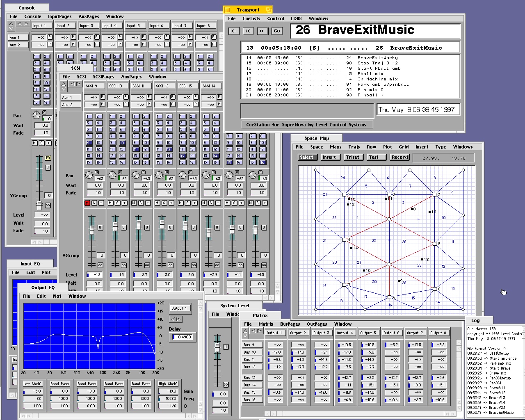525x420 pixels.
Task: Open Band Pass selector above gain -8.0
Action: pos(87,384)
